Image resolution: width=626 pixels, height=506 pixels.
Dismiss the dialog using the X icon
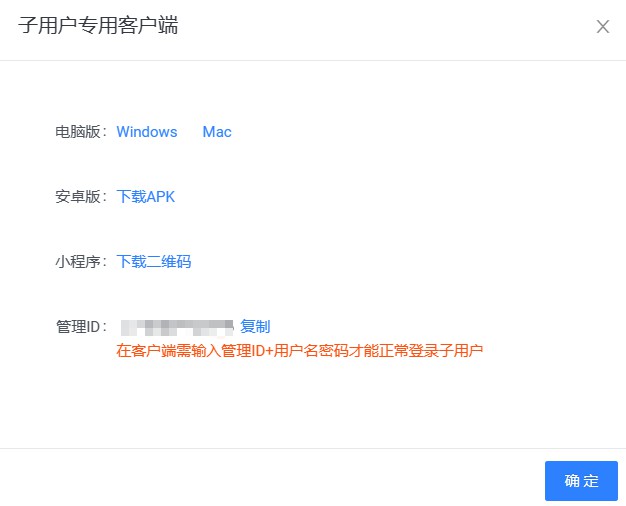602,27
